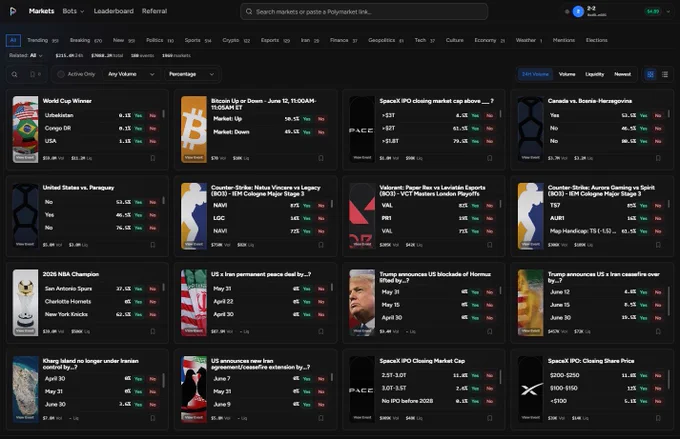The image size is (680, 439).
Task: Bookmark the Natus Vincere vs Legacy card
Action: [x=321, y=245]
